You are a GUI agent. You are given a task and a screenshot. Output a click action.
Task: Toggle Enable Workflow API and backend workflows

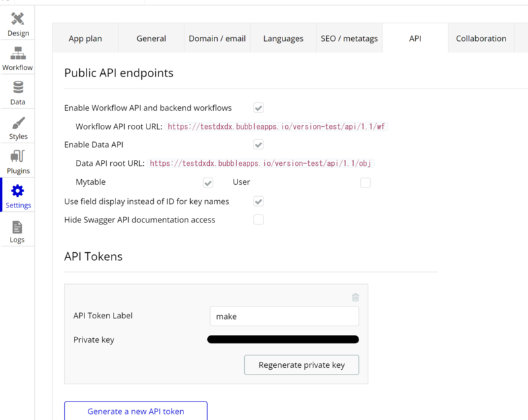tap(258, 108)
